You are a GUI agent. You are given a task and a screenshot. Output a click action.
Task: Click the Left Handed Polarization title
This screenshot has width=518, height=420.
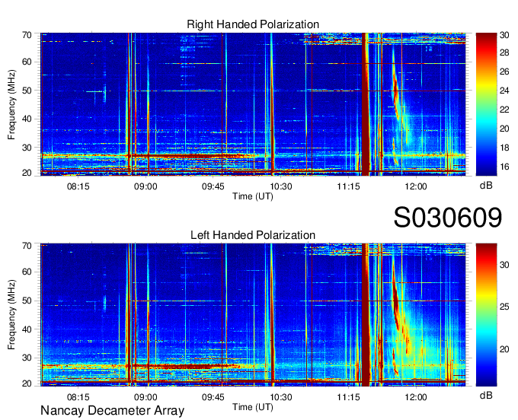(253, 235)
